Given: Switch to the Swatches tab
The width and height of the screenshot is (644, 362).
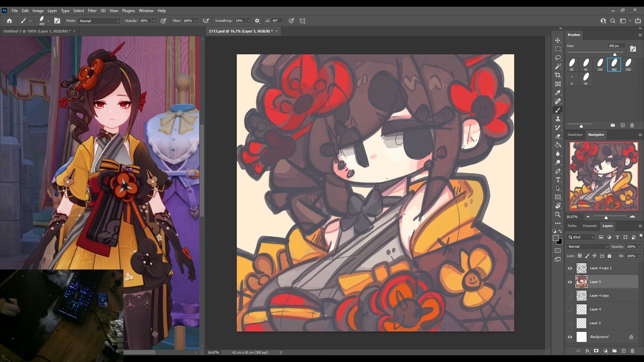Looking at the screenshot, I should (x=575, y=135).
